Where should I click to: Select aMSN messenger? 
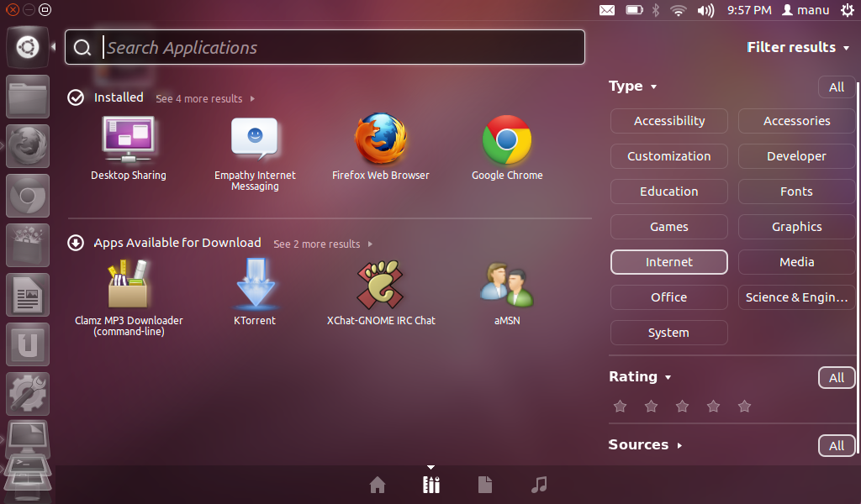pyautogui.click(x=507, y=286)
